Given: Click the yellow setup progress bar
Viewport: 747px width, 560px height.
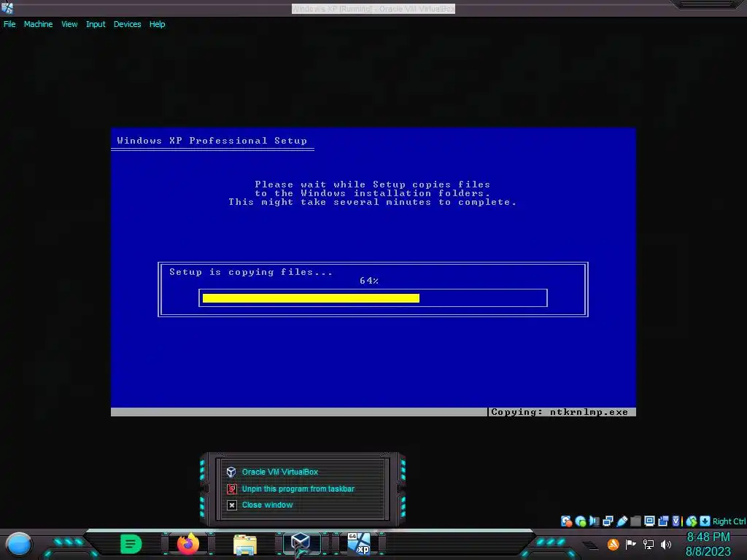Looking at the screenshot, I should [311, 298].
